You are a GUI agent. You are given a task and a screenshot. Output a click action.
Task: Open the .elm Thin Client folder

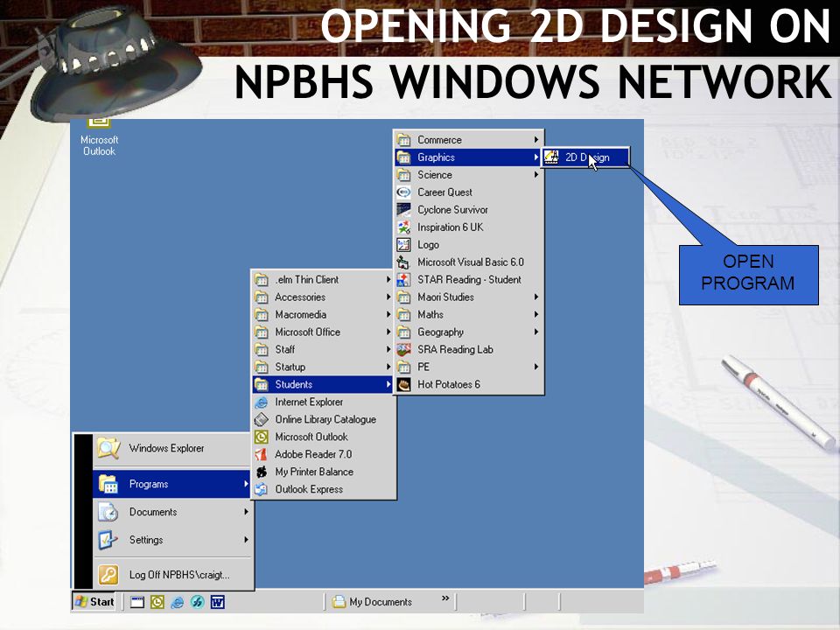click(323, 280)
